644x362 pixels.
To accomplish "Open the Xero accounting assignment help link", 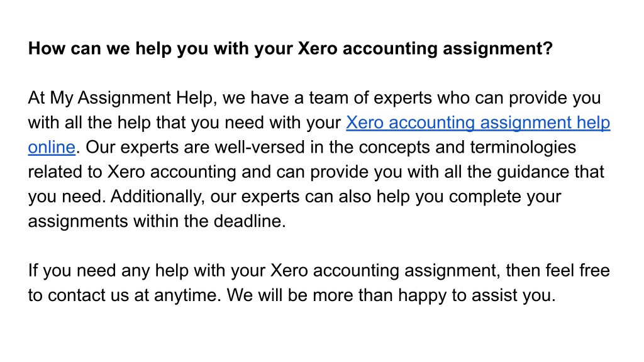I will (478, 123).
